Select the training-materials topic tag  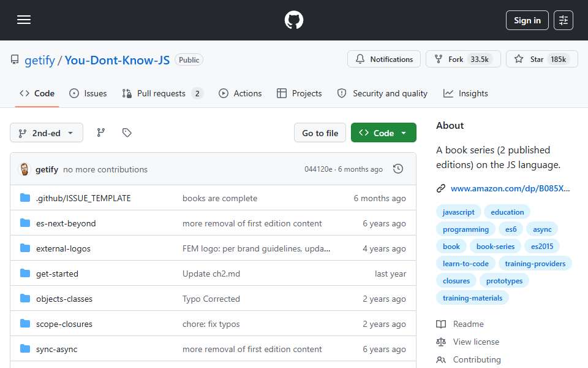[x=472, y=299]
